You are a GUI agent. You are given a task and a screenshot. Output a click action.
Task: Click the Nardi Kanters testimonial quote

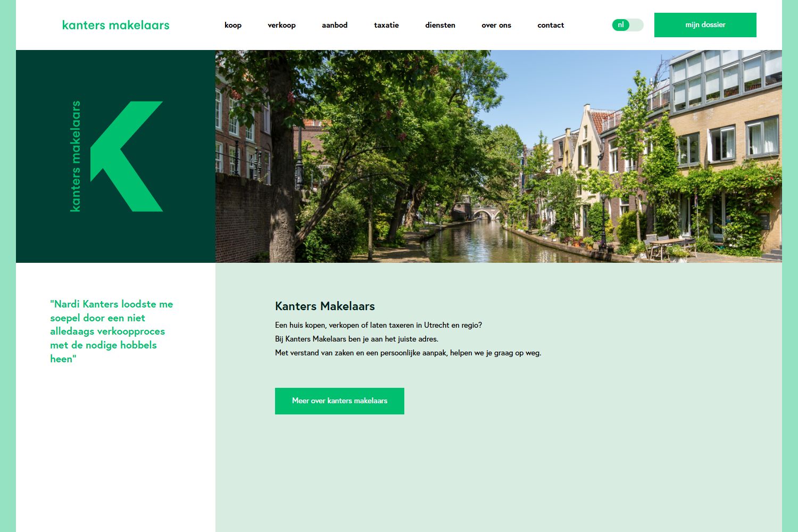click(x=111, y=331)
